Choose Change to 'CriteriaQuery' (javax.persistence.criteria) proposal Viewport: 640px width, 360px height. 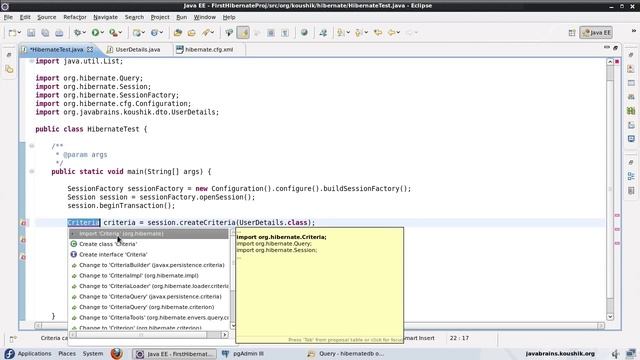point(149,297)
